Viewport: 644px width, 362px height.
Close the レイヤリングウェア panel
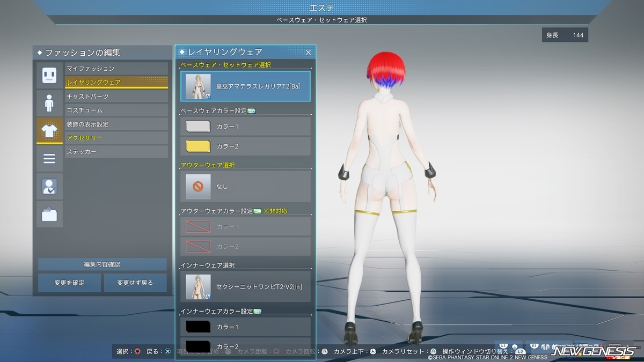(309, 52)
